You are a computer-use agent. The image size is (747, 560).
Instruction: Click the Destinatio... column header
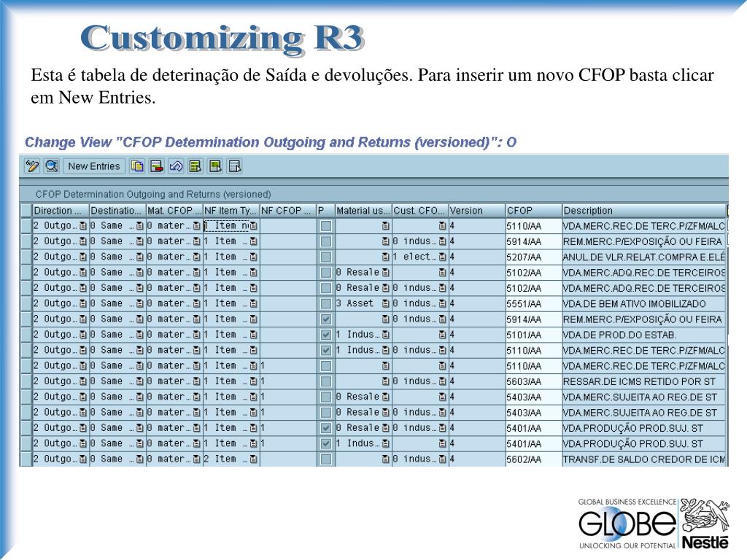[x=117, y=211]
